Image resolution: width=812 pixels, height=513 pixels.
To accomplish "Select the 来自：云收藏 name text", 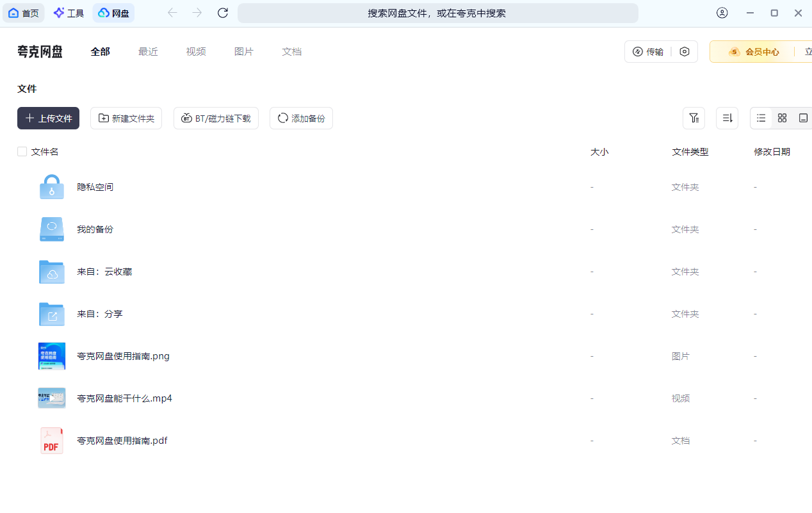I will 104,272.
